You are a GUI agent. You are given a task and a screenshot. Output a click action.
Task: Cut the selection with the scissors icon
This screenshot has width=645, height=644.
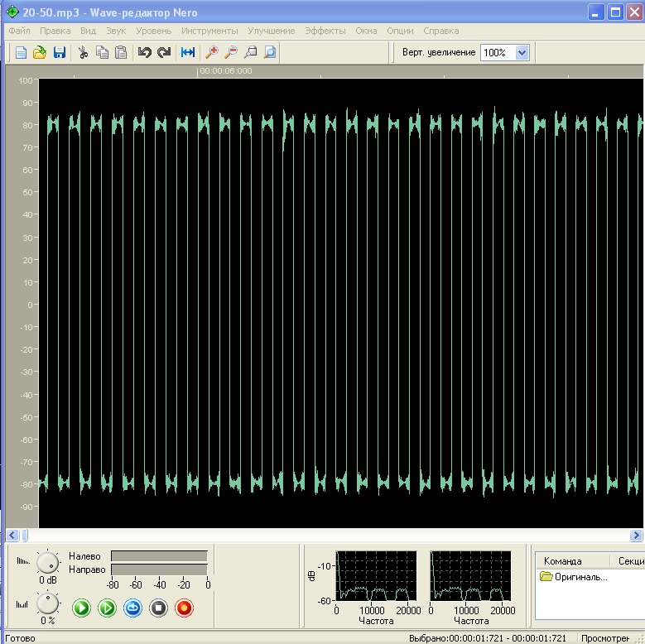83,53
